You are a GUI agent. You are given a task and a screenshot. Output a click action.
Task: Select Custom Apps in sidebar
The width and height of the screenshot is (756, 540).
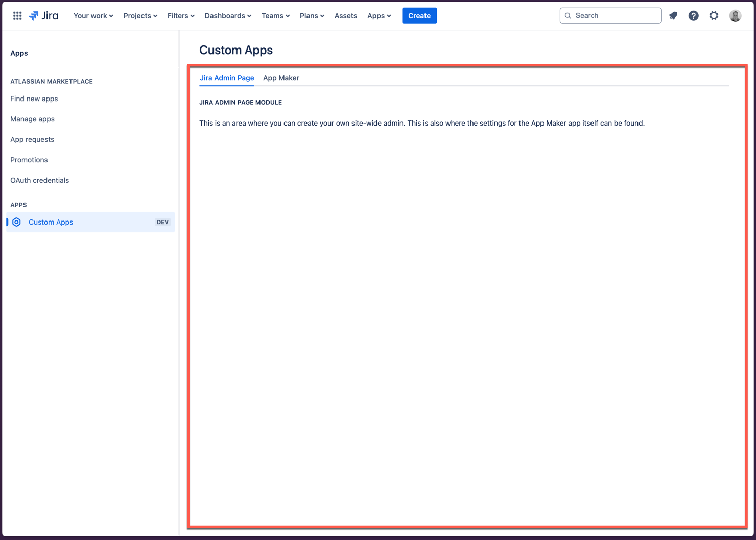click(x=90, y=222)
